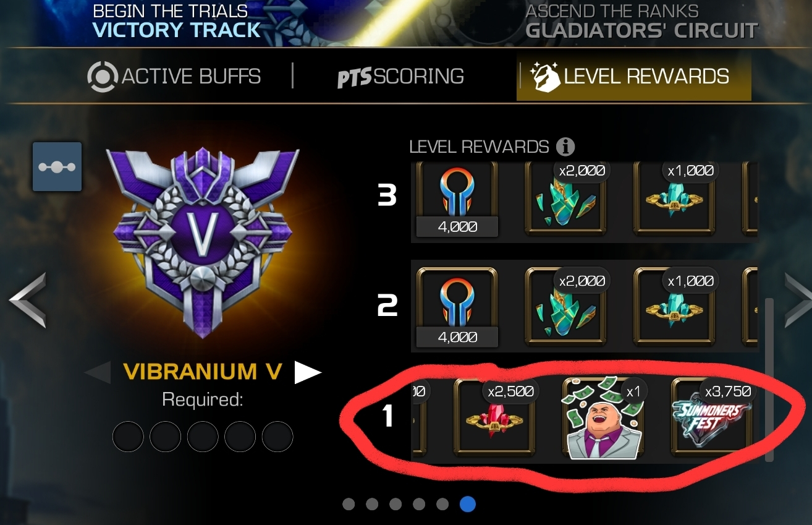Image resolution: width=812 pixels, height=525 pixels.
Task: Switch to the Active Buffs tab
Action: tap(174, 77)
